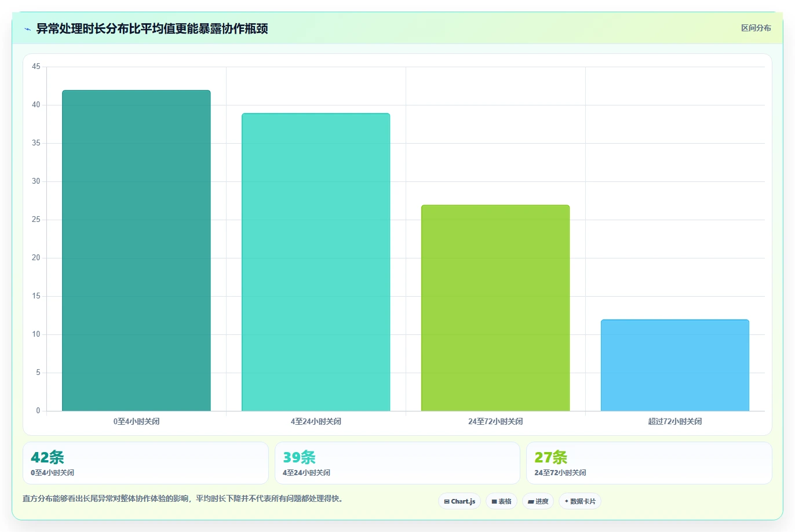Viewport: 795px width, 532px height.
Task: Click the footnote text starting 直方分布能够看出
Action: (x=183, y=498)
